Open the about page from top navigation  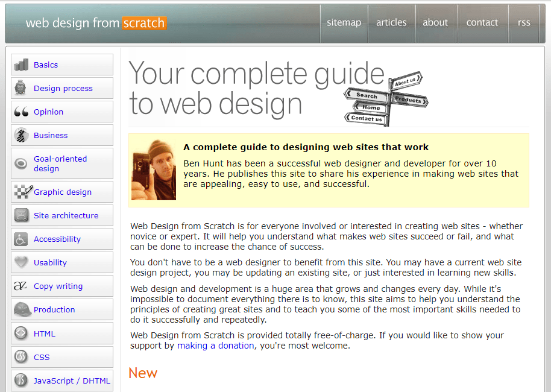[435, 23]
